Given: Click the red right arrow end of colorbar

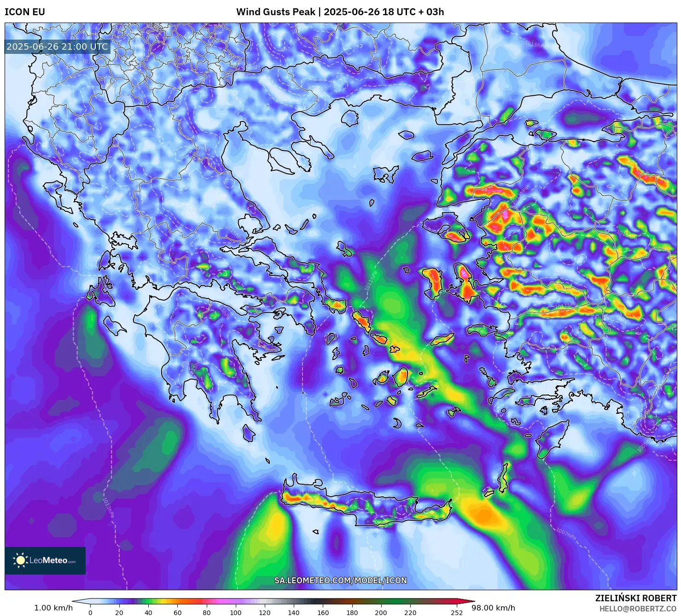Looking at the screenshot, I should [x=466, y=601].
